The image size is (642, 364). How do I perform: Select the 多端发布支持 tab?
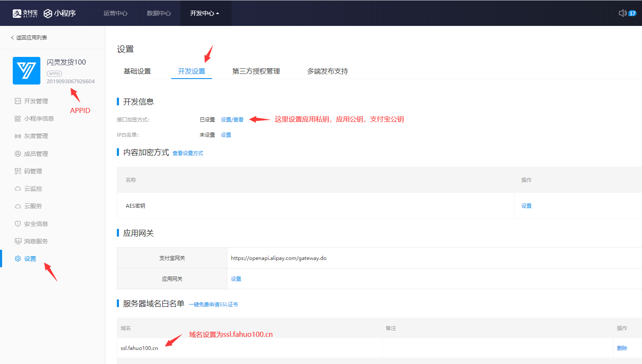coord(327,71)
